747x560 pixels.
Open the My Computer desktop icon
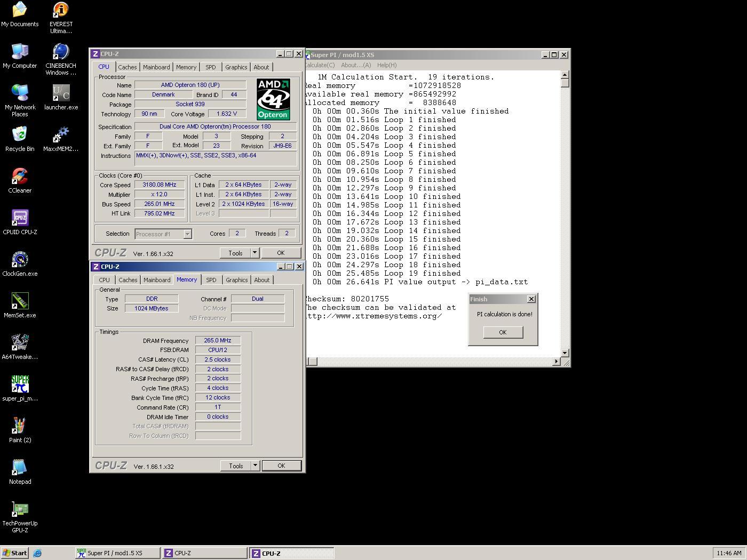[x=20, y=56]
